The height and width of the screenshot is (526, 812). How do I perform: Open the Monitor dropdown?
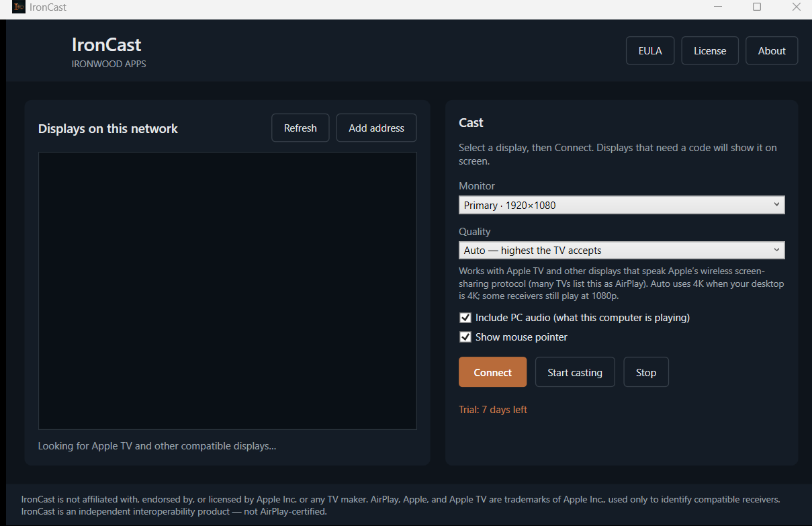(621, 205)
